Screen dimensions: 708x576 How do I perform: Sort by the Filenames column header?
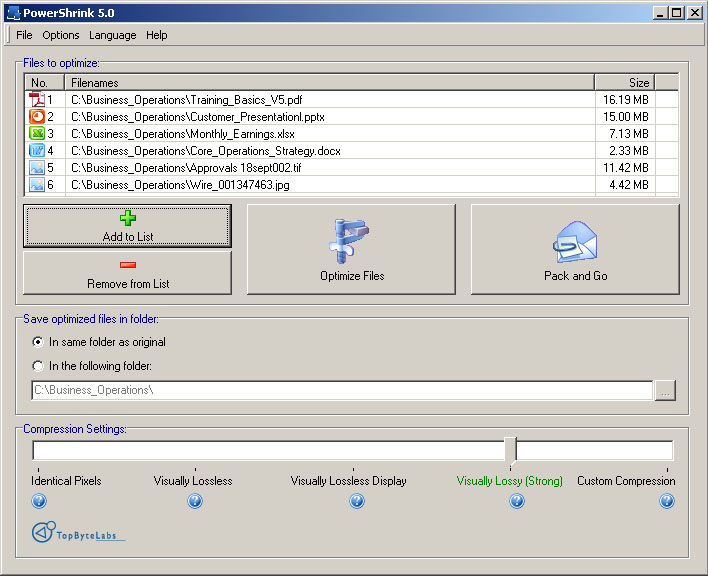click(x=330, y=83)
